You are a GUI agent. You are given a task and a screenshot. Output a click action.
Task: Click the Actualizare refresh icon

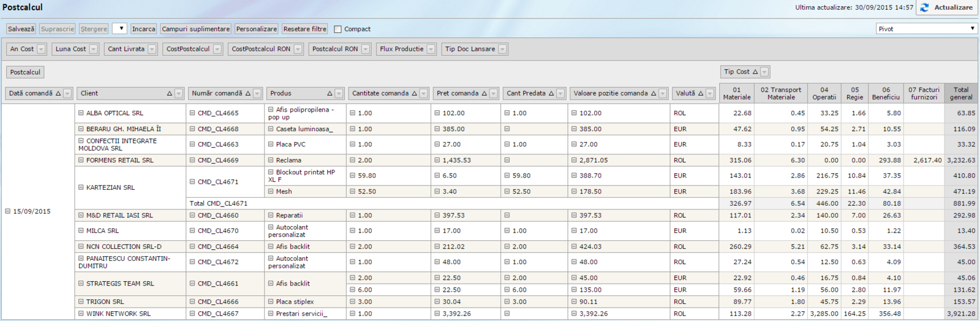924,7
